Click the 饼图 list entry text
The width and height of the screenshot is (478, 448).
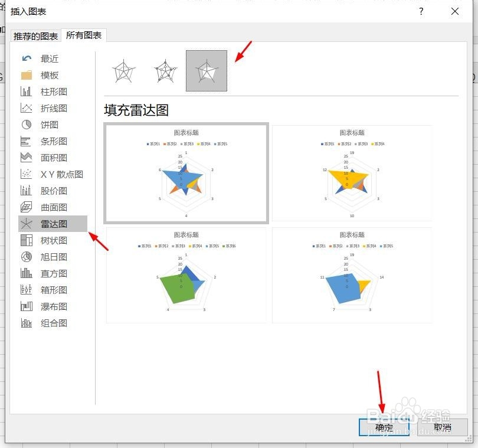click(50, 125)
